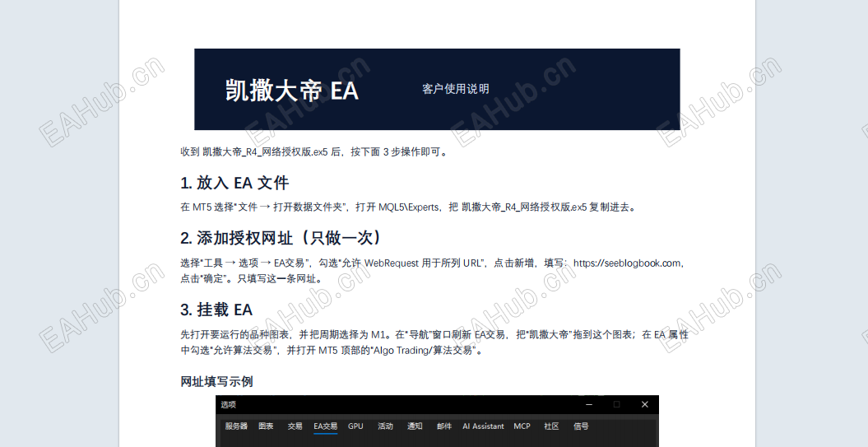The width and height of the screenshot is (868, 447).
Task: Click the https://seeblogbook.com URL text
Action: (x=627, y=263)
